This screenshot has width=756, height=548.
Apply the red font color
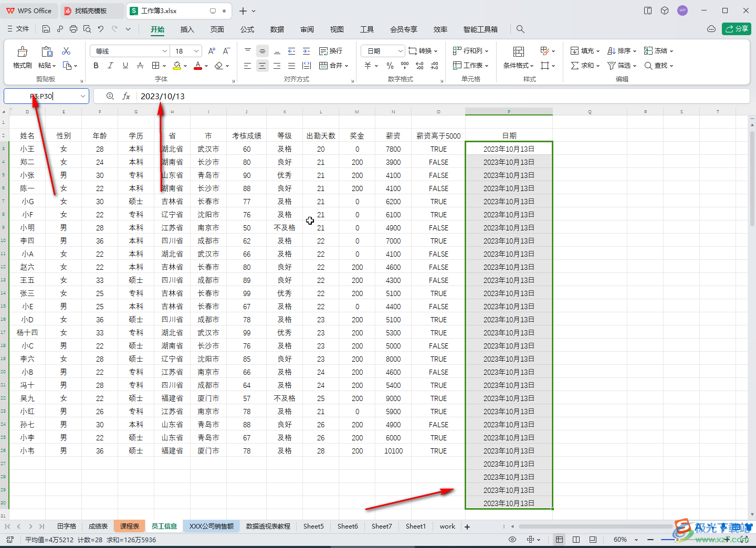[x=198, y=66]
